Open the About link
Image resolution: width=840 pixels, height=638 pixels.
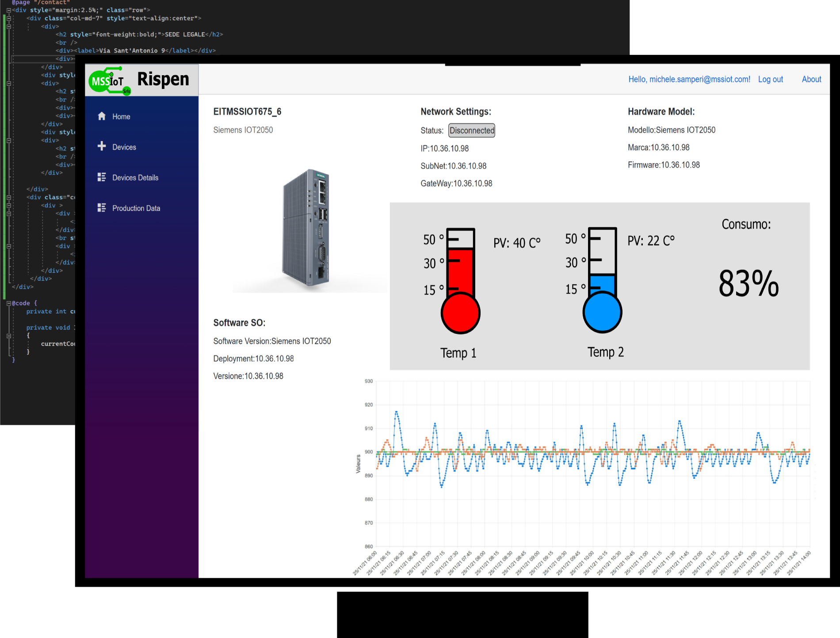pyautogui.click(x=812, y=79)
